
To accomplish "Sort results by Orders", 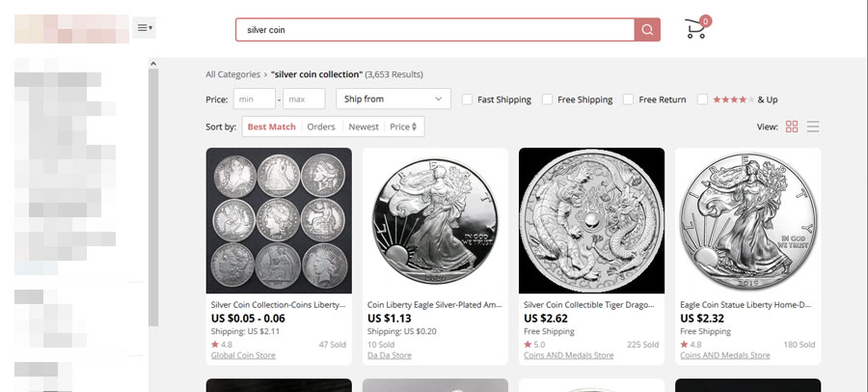I will point(321,127).
